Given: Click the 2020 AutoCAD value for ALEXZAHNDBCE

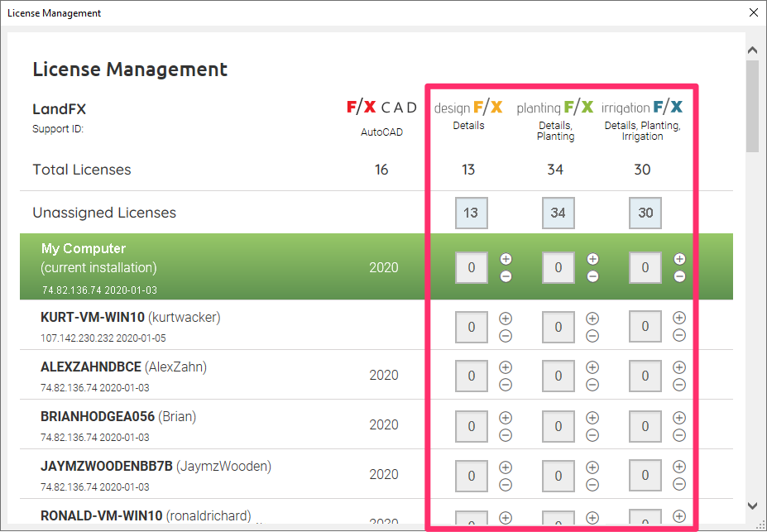Looking at the screenshot, I should pyautogui.click(x=384, y=375).
